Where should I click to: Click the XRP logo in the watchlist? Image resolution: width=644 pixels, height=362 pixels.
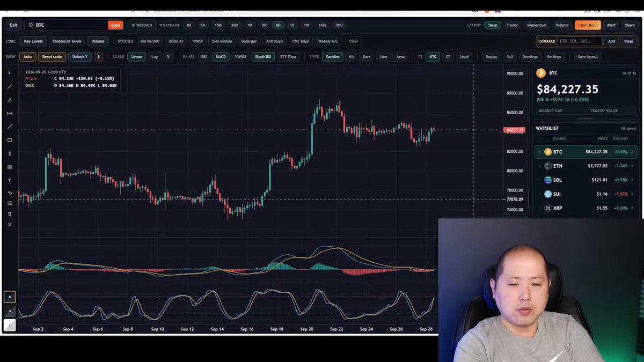[x=548, y=208]
